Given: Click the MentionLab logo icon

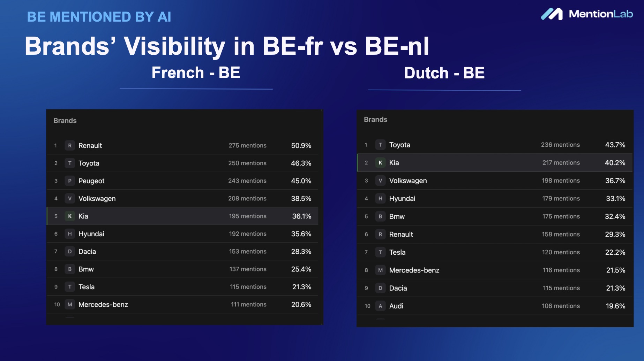Looking at the screenshot, I should [552, 14].
